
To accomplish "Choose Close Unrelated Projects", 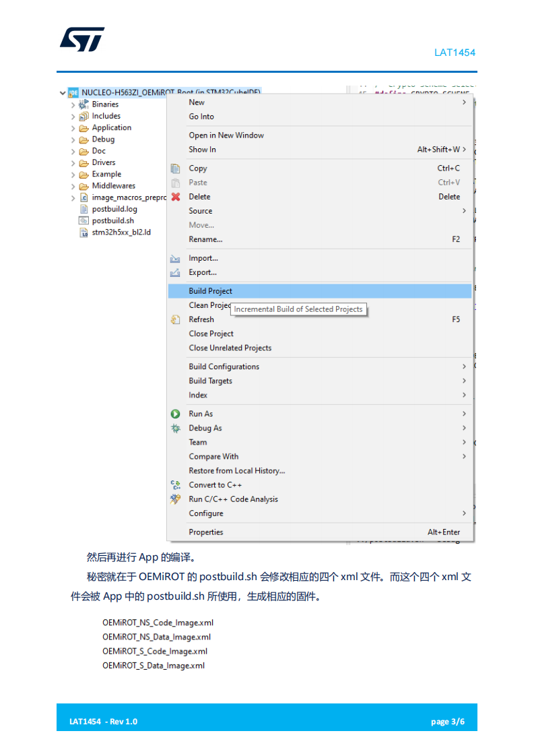I will (x=320, y=348).
